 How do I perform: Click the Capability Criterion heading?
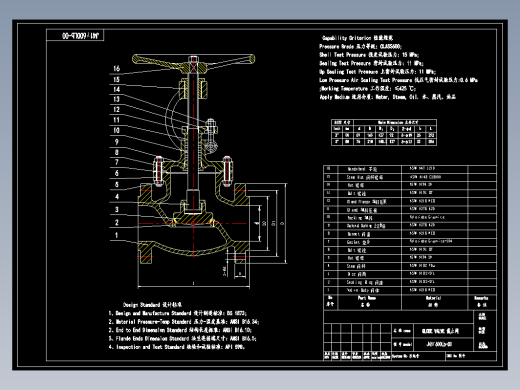click(x=357, y=38)
